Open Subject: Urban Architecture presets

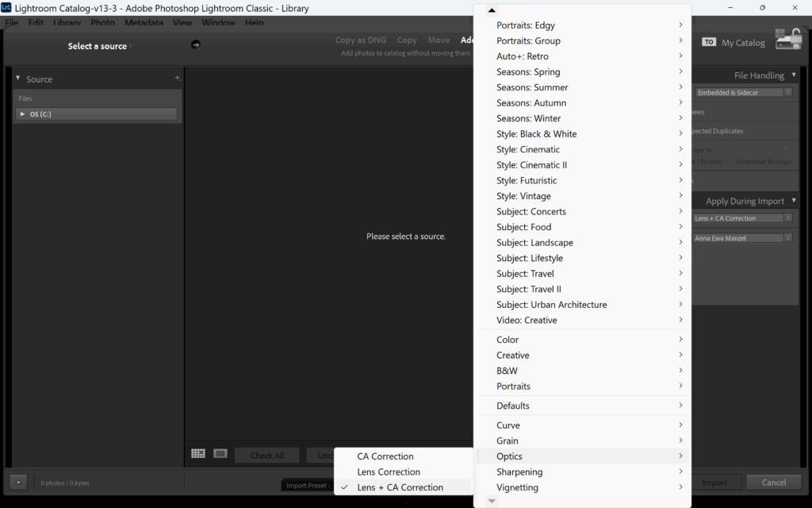click(582, 304)
